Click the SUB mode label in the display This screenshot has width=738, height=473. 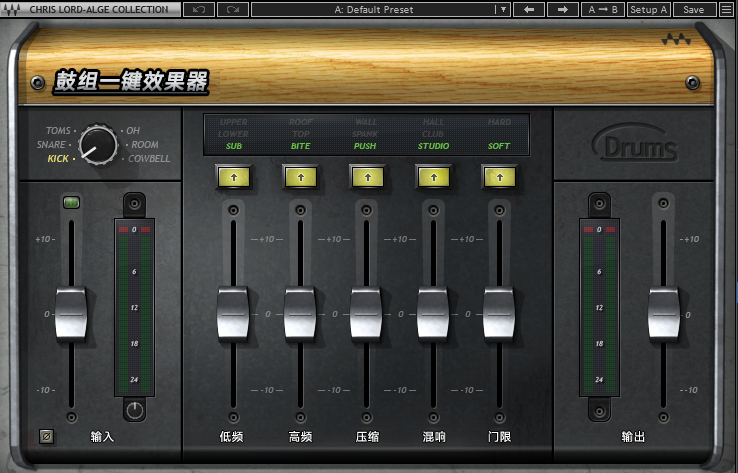(234, 146)
